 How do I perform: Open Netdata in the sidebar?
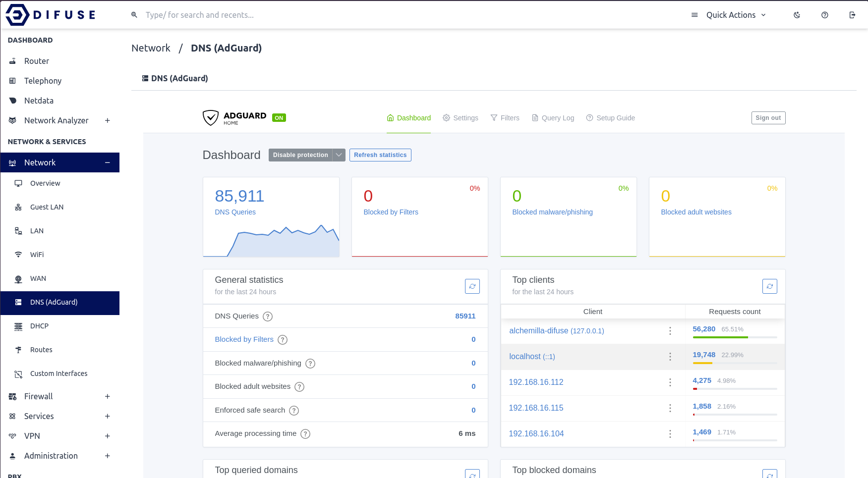click(x=39, y=101)
